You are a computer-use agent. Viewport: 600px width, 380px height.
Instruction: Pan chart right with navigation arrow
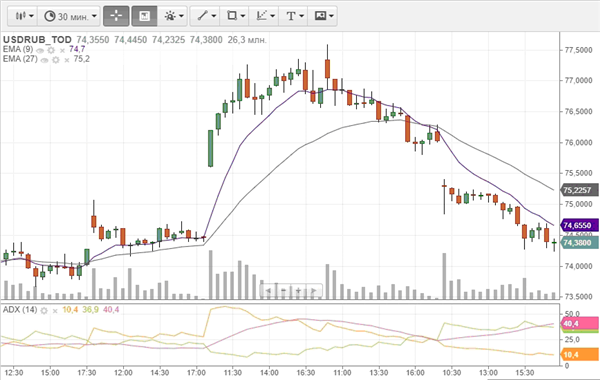(313, 291)
